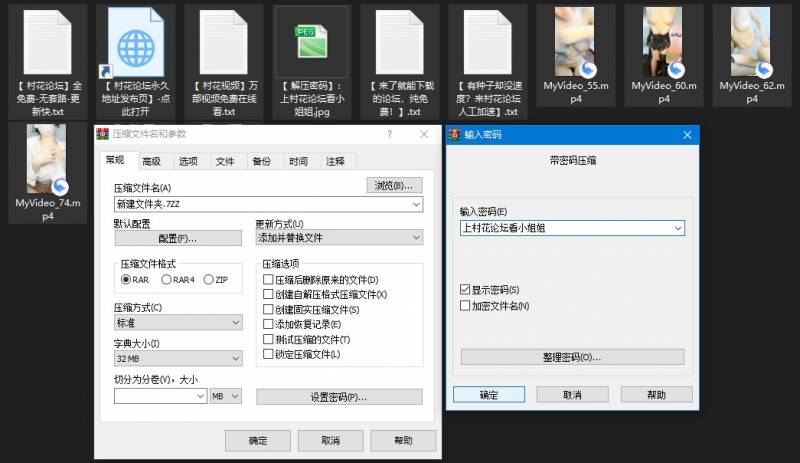Choose the ZIP archive format radio button
Screen dimensions: 800x463
[x=208, y=280]
